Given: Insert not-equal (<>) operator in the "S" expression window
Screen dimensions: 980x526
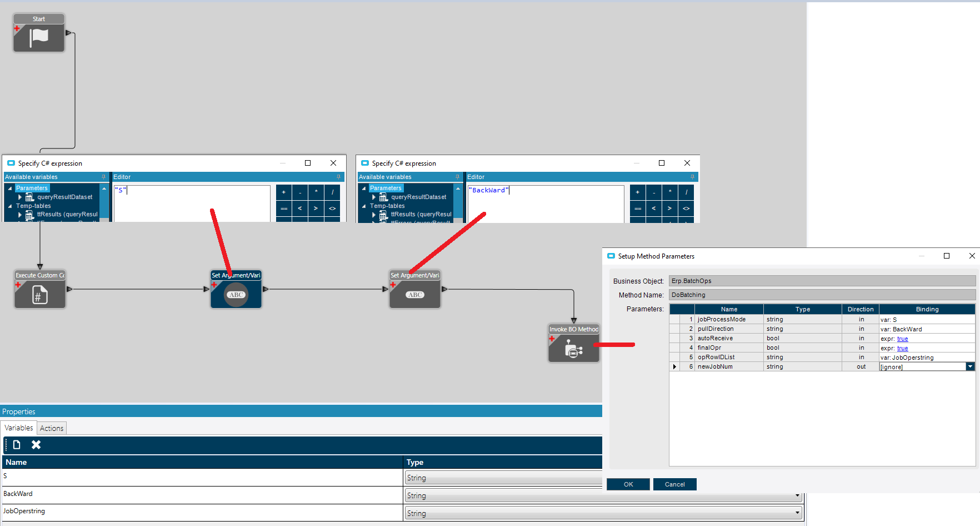Looking at the screenshot, I should (x=332, y=209).
